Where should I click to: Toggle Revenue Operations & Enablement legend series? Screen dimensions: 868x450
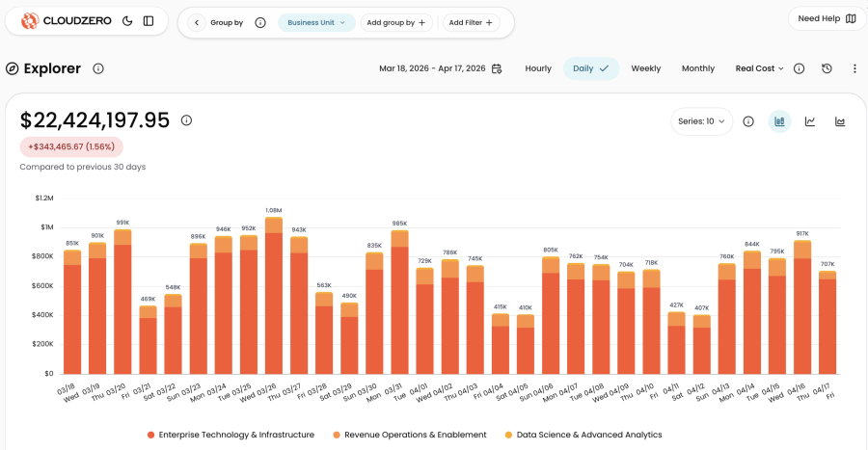click(410, 435)
